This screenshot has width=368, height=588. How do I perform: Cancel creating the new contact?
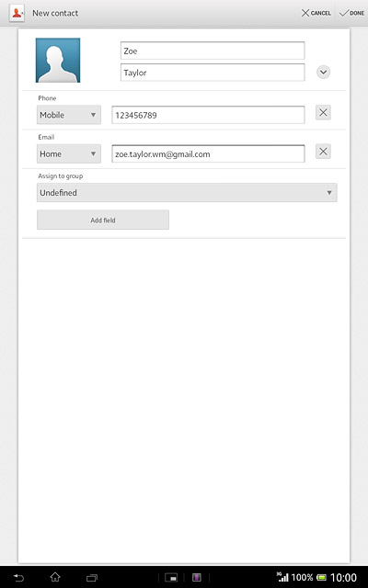point(316,13)
